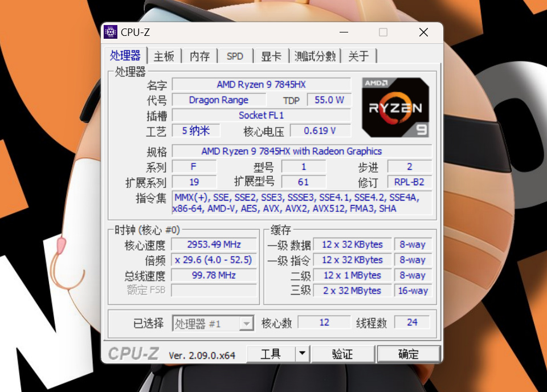Click the 二级 cache 8-way value
The image size is (547, 392).
point(413,275)
